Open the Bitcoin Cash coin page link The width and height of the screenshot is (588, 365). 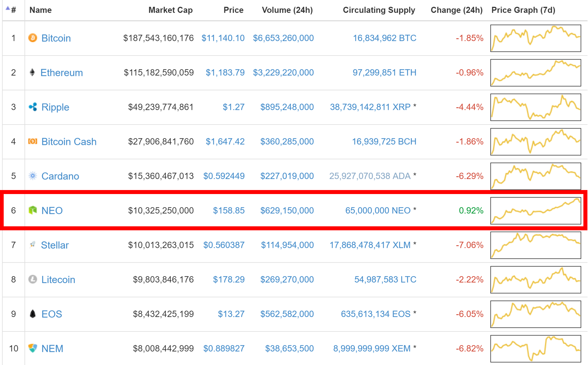pos(69,141)
